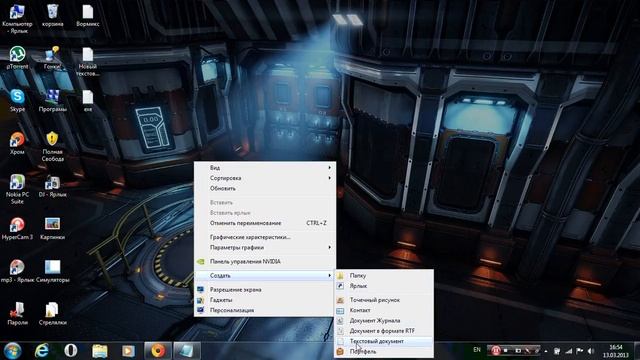This screenshot has width=640, height=360.
Task: Select the Гонки desktop icon
Action: coord(53,58)
